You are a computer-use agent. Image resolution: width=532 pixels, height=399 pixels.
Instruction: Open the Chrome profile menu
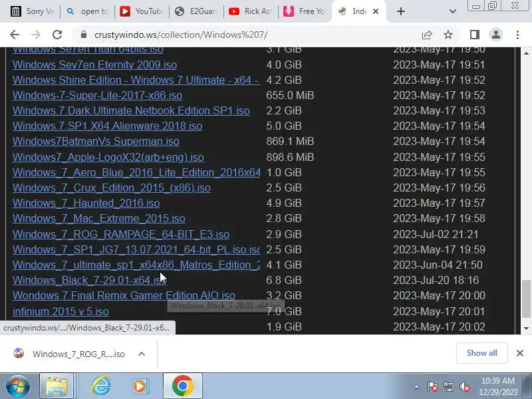pos(496,35)
